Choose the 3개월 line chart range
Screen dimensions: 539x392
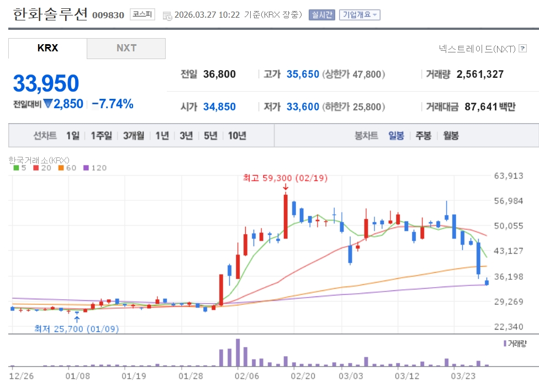134,136
